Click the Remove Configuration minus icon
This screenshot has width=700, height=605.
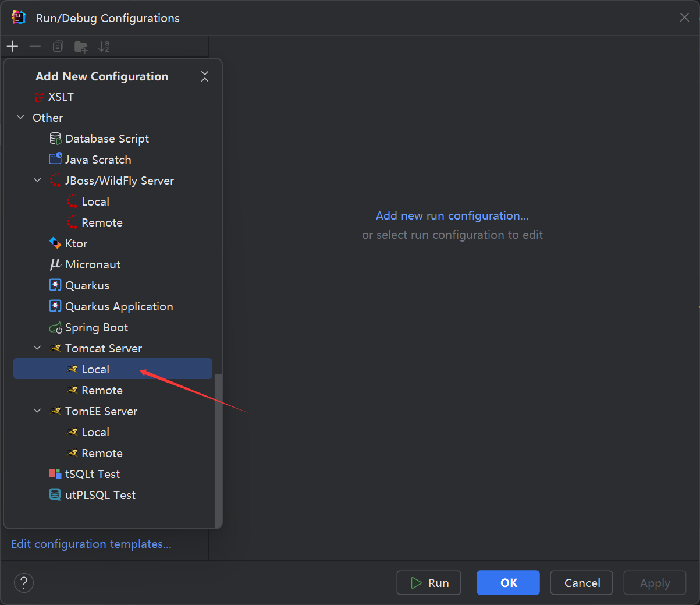coord(35,46)
